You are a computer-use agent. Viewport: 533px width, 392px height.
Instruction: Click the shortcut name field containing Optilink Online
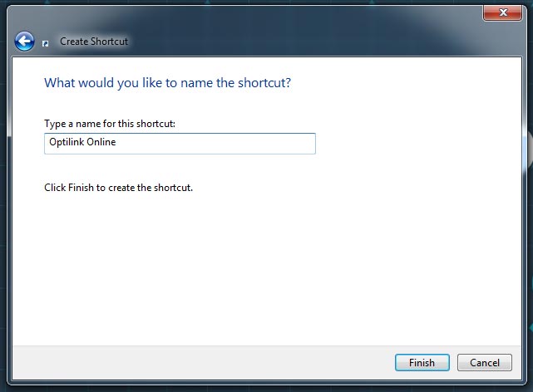click(x=180, y=144)
